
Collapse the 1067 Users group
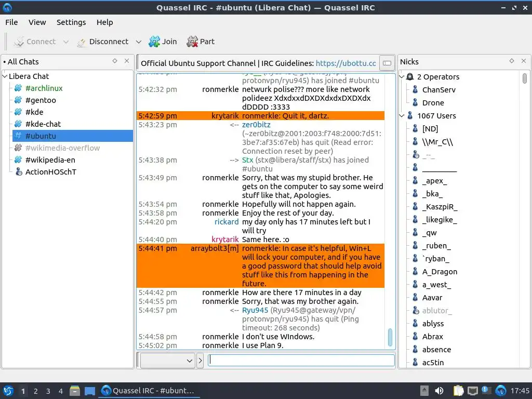click(x=402, y=116)
